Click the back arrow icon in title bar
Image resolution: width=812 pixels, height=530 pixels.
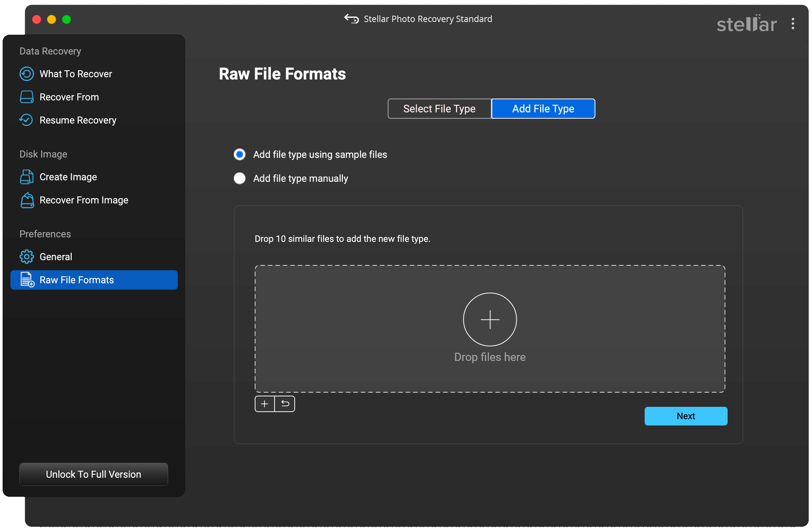click(x=351, y=19)
